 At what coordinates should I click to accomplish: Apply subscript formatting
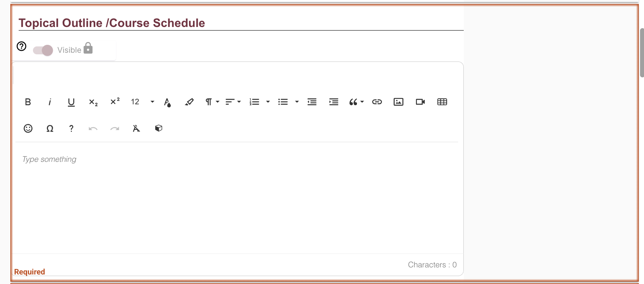click(93, 102)
